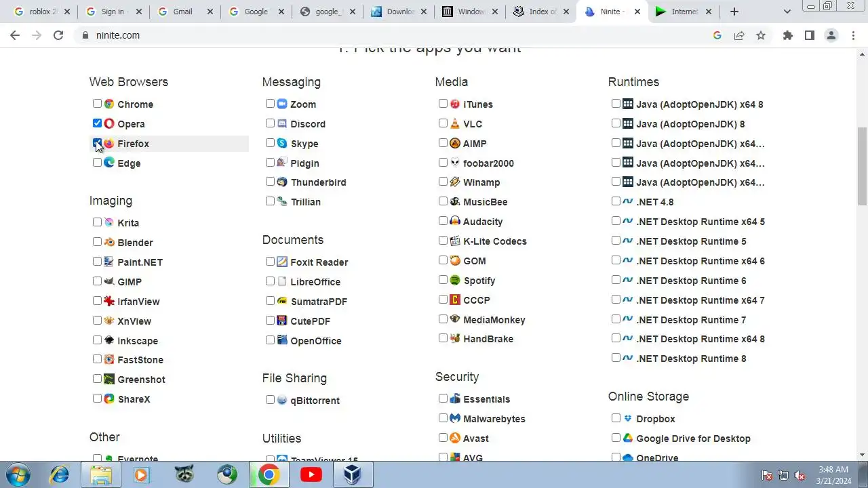This screenshot has width=868, height=488.
Task: Click the iTunes icon
Action: [455, 104]
